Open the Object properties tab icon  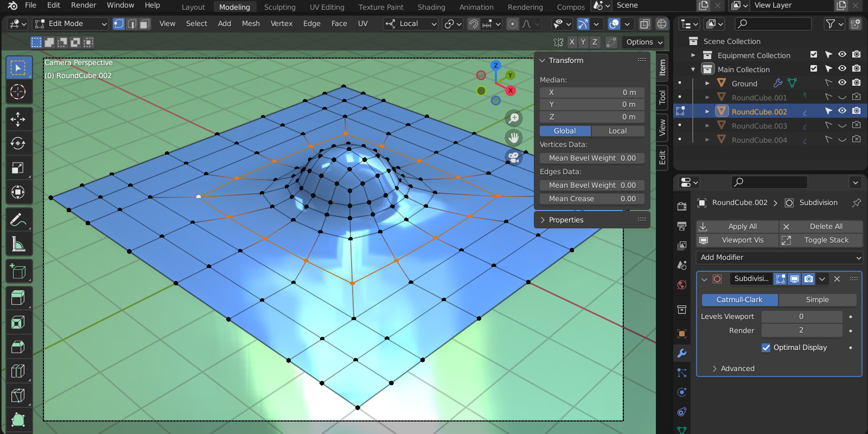click(x=682, y=334)
